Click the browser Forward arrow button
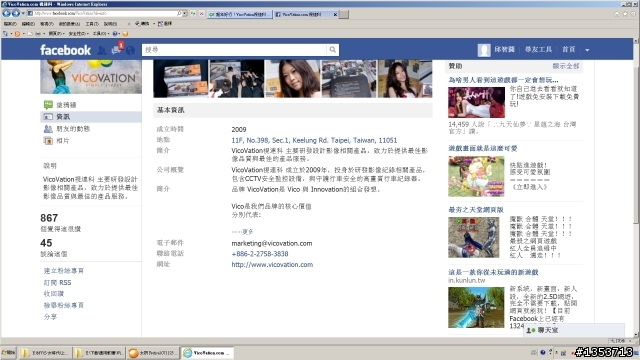The image size is (640, 360). point(16,13)
